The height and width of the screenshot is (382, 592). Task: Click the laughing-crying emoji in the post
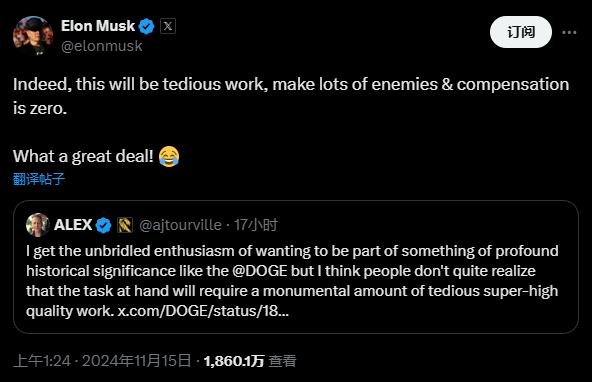point(169,156)
